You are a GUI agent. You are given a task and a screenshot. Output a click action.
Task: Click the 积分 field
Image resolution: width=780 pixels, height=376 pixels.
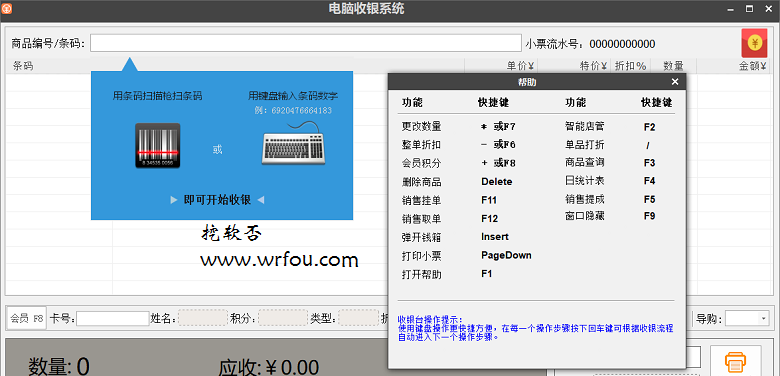[x=283, y=318]
